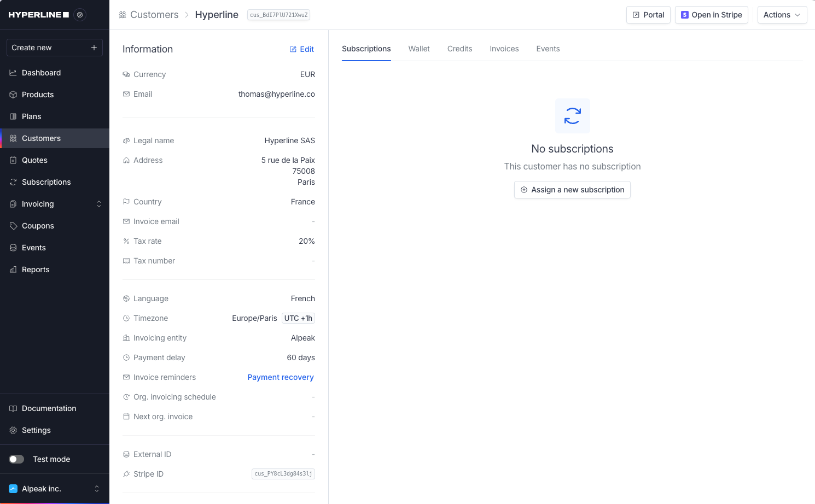Click the address line 5 rue de la Paix
The height and width of the screenshot is (504, 815).
(288, 160)
